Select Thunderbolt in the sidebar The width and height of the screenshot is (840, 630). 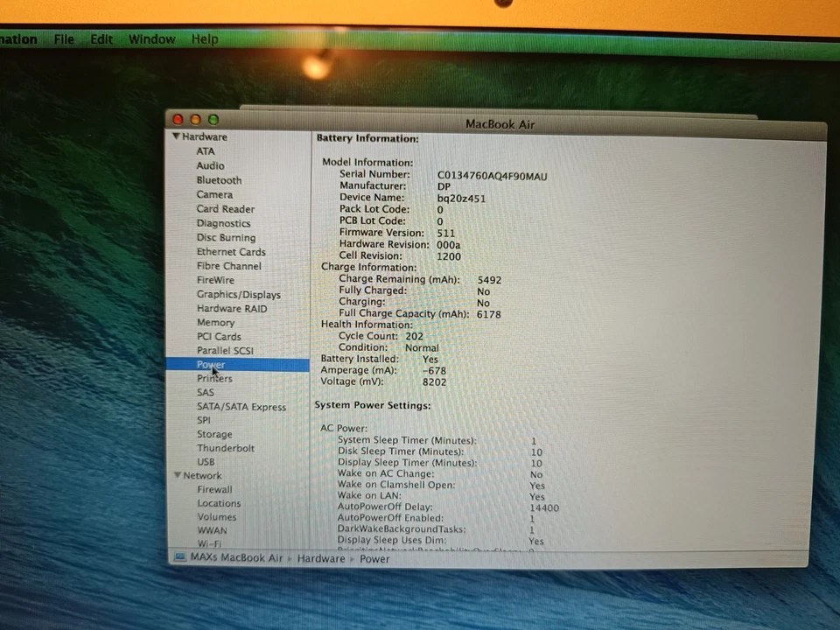click(x=226, y=447)
